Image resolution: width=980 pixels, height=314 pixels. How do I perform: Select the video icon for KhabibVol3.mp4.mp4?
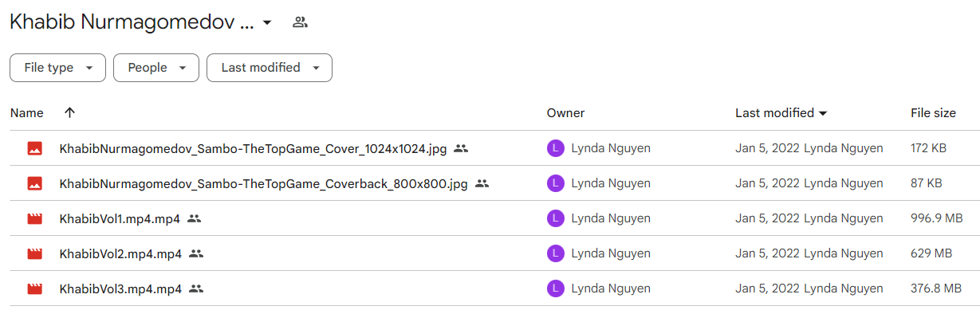[34, 288]
